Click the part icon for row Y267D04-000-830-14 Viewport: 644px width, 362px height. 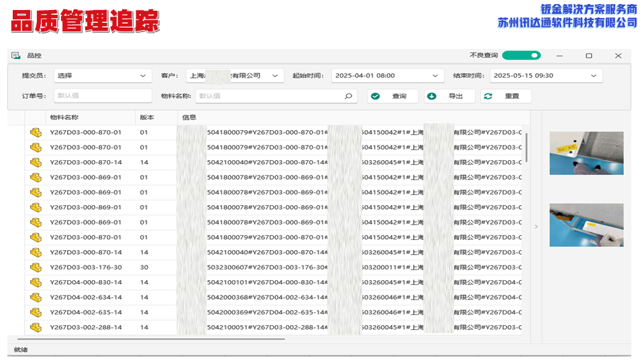[x=36, y=282]
